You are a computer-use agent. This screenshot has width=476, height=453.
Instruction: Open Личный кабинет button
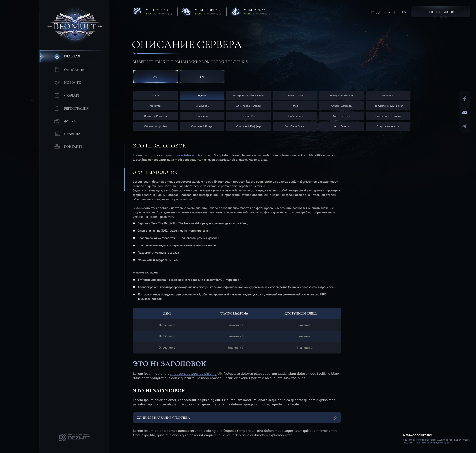coord(440,12)
